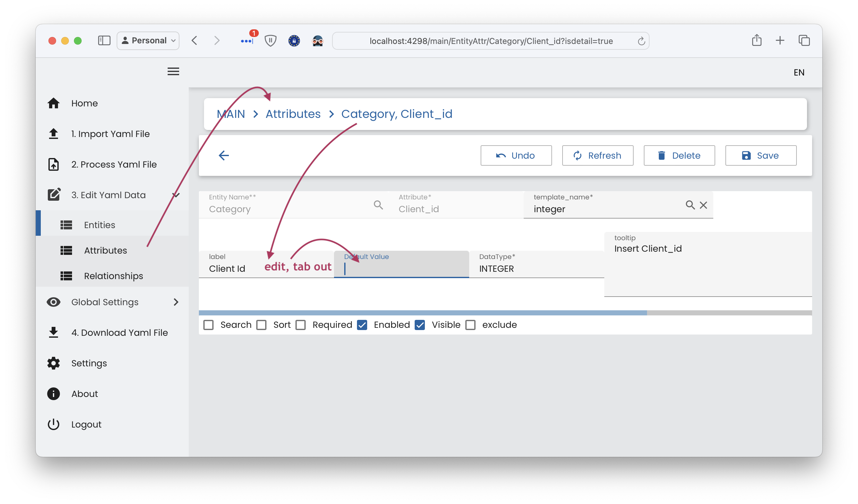The image size is (858, 504).
Task: Uncheck the Visible checkbox
Action: (420, 325)
